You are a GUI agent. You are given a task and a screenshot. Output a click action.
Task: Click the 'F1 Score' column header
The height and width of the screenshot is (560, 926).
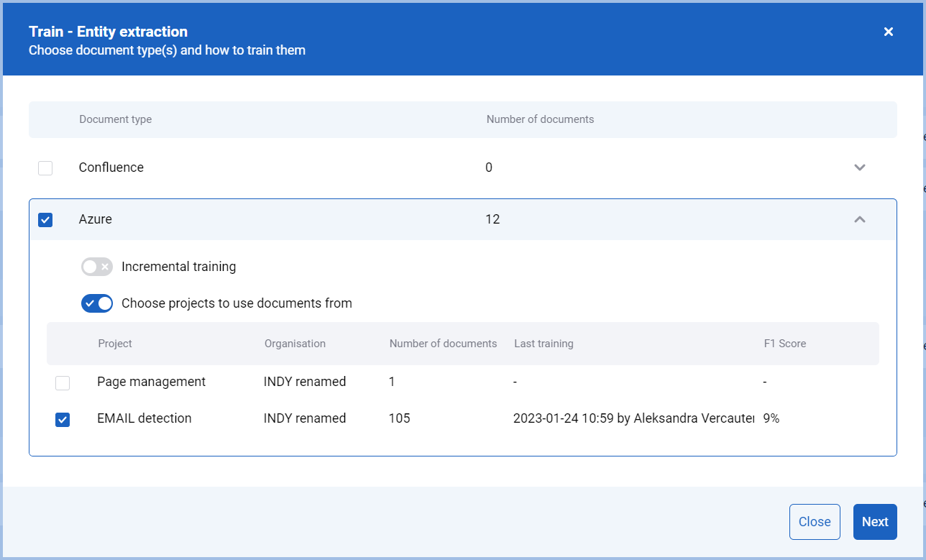tap(784, 344)
